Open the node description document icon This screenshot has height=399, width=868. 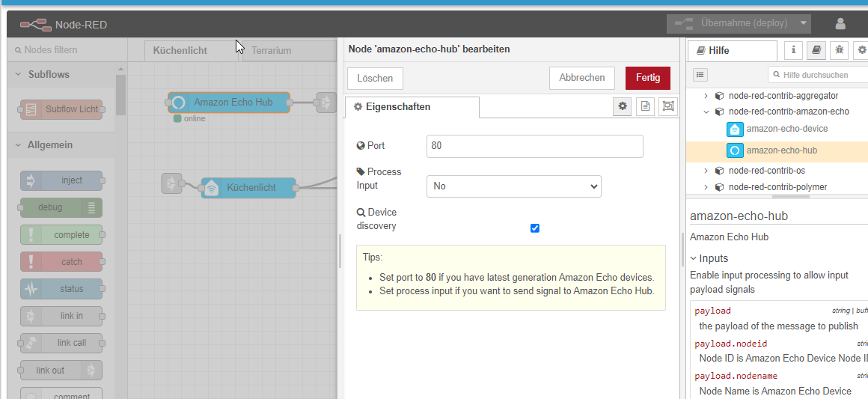pos(646,106)
